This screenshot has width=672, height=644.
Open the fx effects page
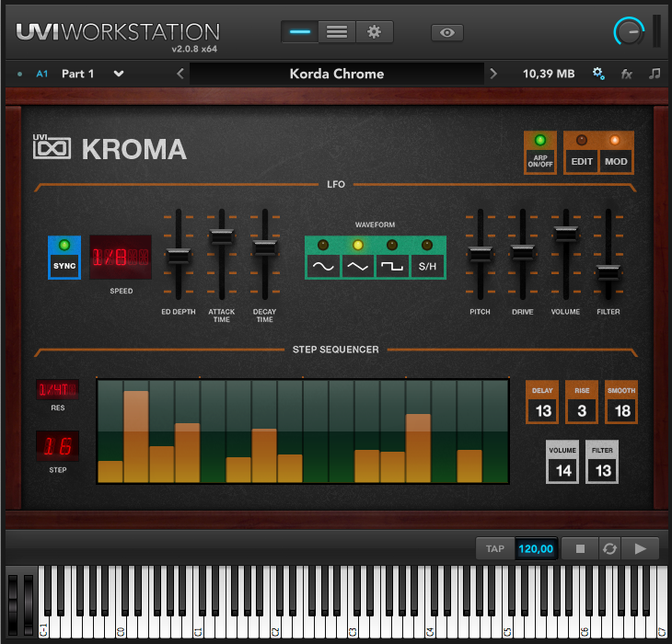(627, 75)
